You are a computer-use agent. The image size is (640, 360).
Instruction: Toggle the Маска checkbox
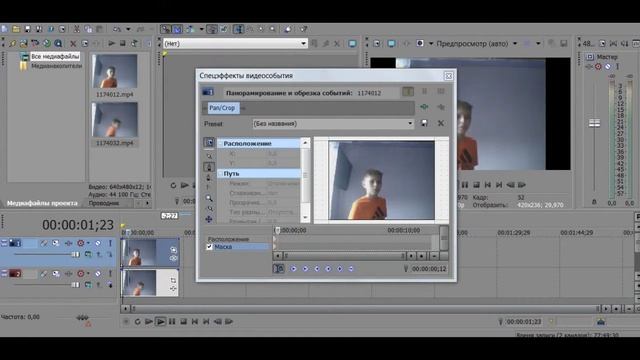click(x=209, y=247)
